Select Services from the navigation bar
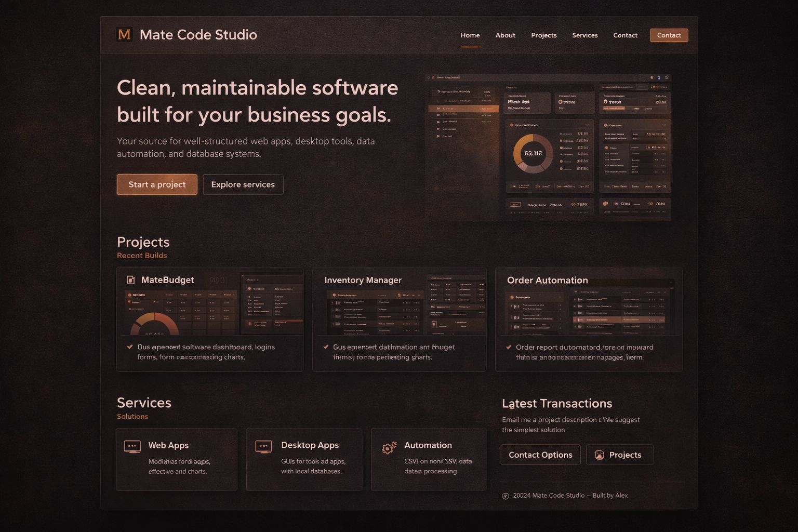The height and width of the screenshot is (532, 798). tap(584, 35)
